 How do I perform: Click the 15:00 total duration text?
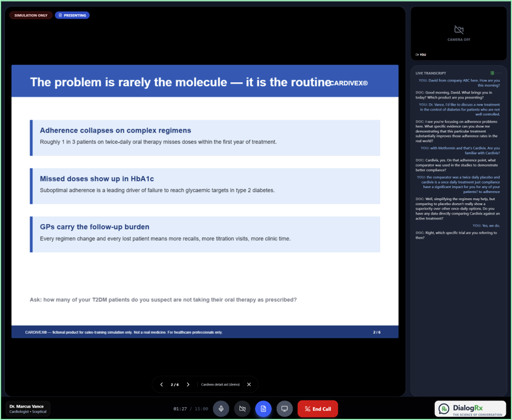click(201, 409)
